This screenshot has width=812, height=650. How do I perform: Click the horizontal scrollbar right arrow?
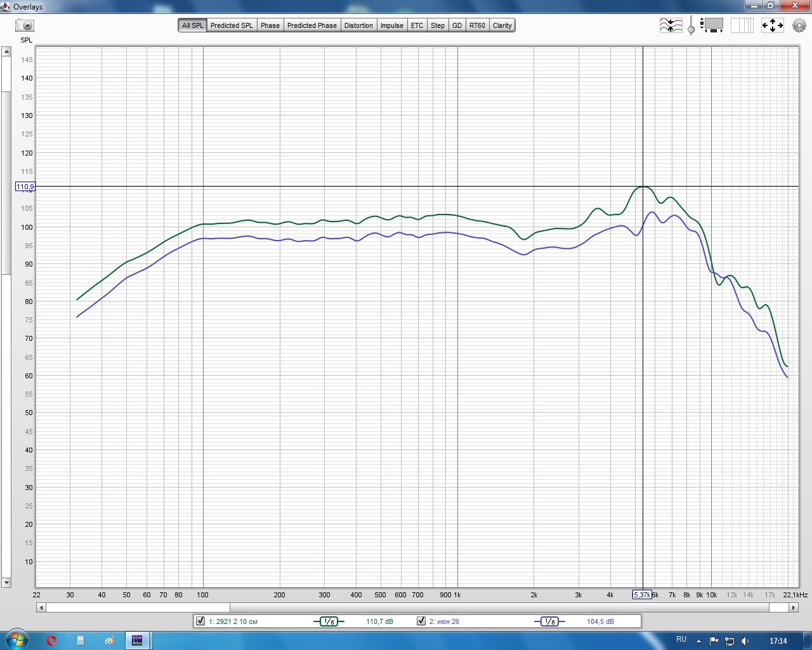click(x=793, y=607)
